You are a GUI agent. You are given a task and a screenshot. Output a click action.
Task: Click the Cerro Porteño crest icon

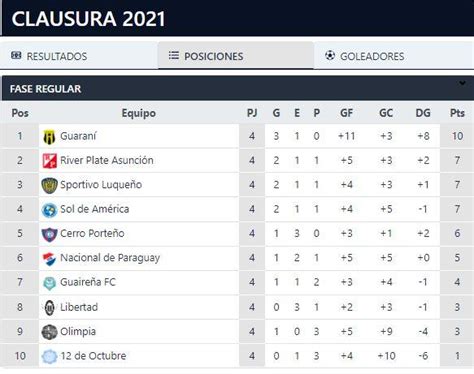49,234
